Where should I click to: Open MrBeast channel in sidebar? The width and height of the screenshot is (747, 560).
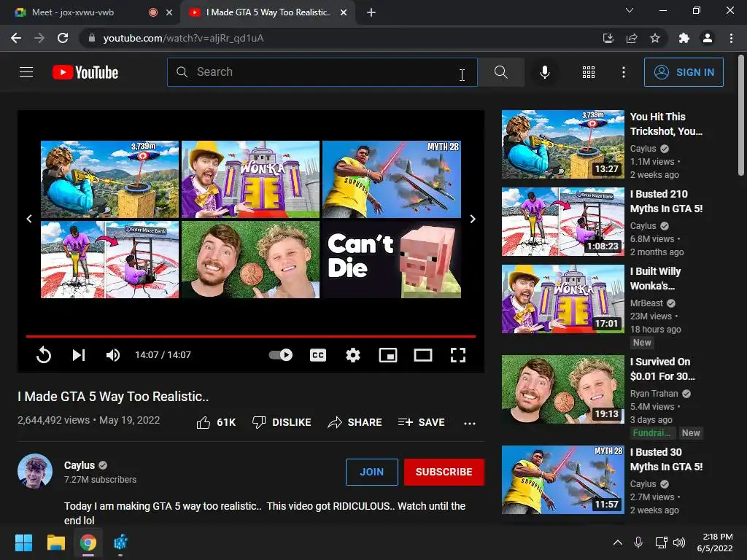(x=646, y=303)
